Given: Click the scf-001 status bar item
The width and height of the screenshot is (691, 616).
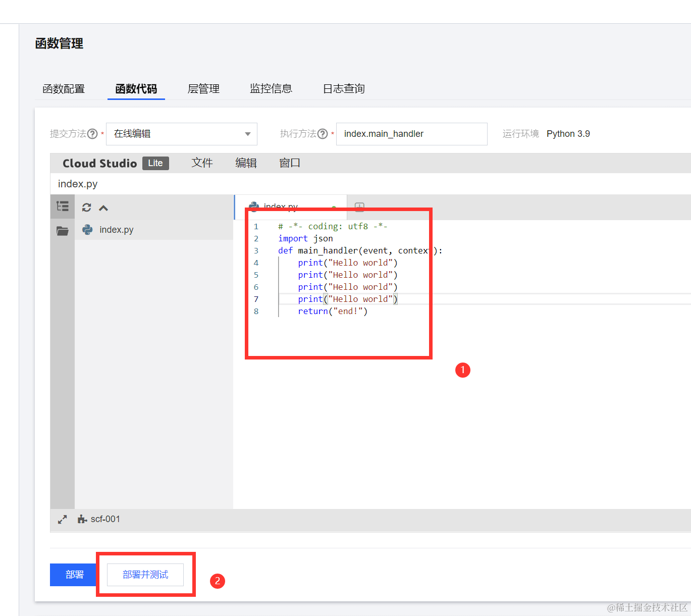Looking at the screenshot, I should (x=99, y=519).
